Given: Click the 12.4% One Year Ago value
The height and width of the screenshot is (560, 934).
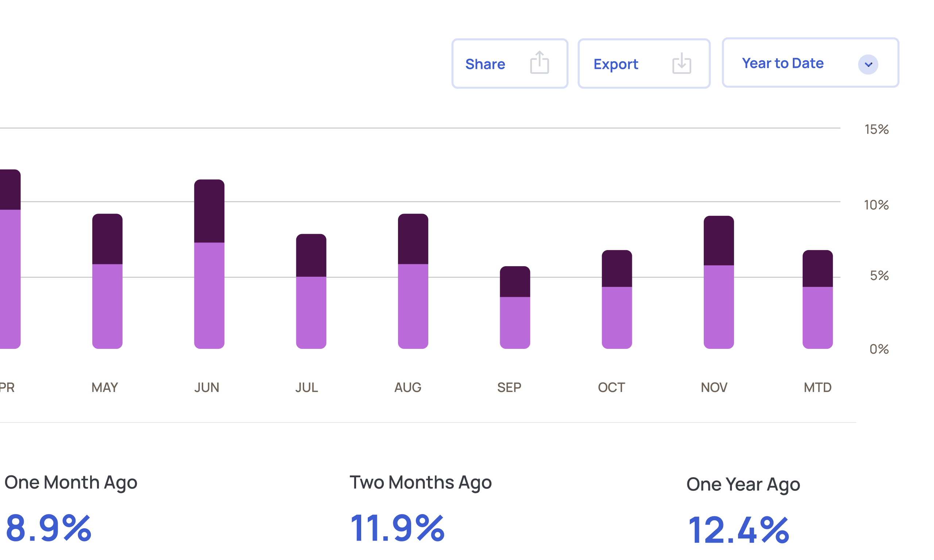Looking at the screenshot, I should pyautogui.click(x=738, y=529).
